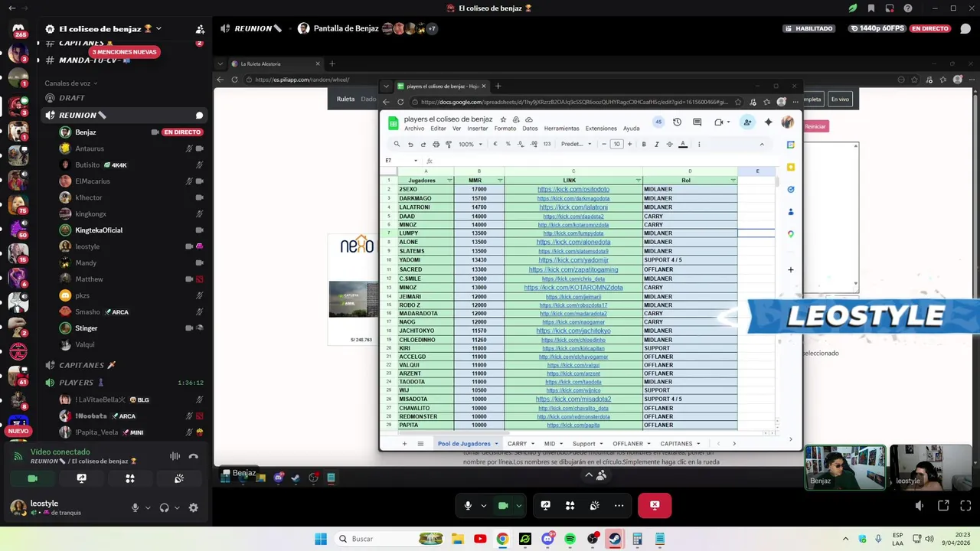This screenshot has width=980, height=551.
Task: Open 100% zoom dropdown in Sheets
Action: pos(469,144)
